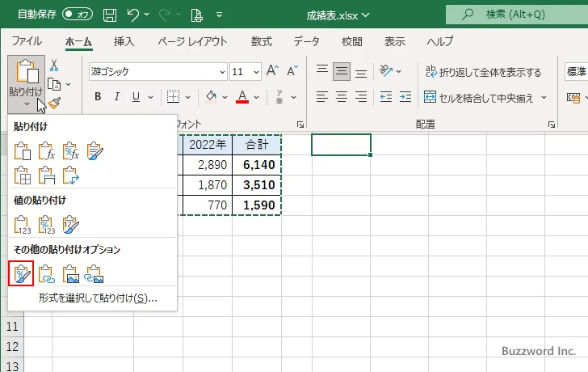588x372 pixels.
Task: Open the borders dropdown arrow
Action: click(x=188, y=97)
